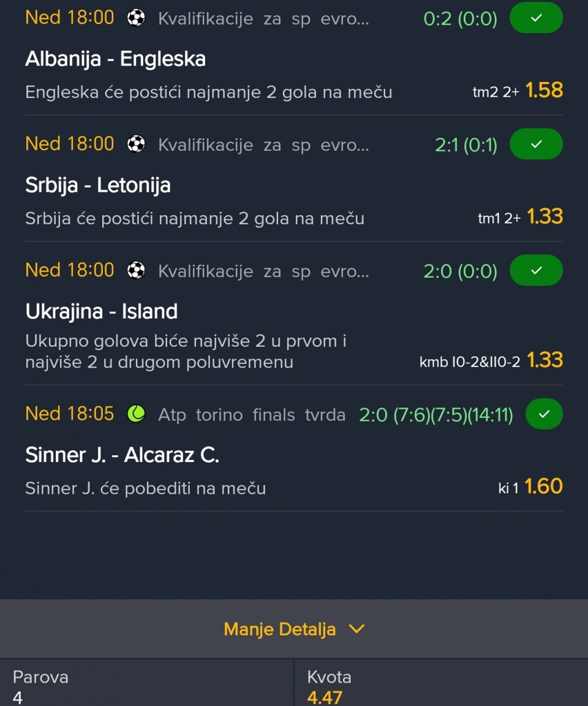588x706 pixels.
Task: Open the Ukrajina - Island match title
Action: [101, 311]
